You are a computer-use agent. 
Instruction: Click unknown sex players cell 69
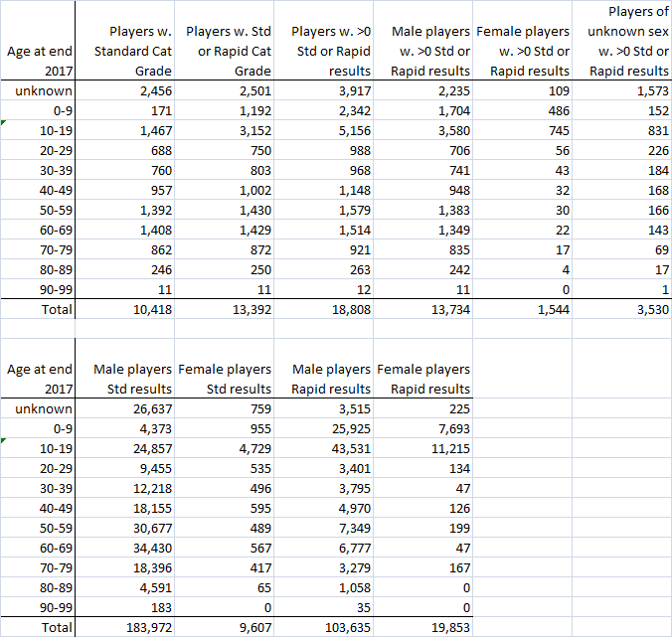tap(622, 249)
